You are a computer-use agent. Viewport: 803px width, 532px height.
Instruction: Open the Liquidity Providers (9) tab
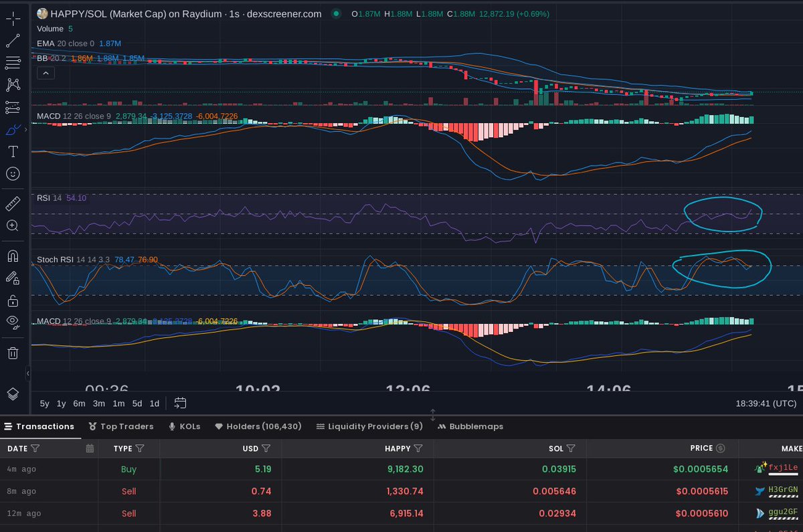click(369, 426)
